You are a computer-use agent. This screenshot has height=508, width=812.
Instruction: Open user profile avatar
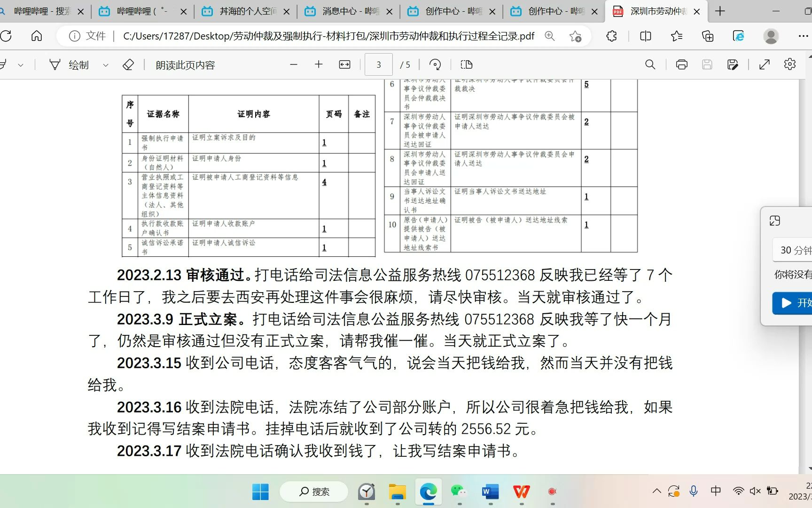click(x=771, y=36)
